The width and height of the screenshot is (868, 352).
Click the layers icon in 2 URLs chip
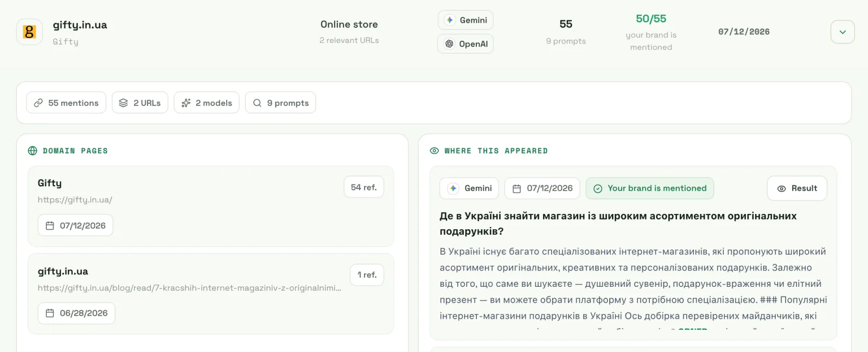click(x=124, y=103)
